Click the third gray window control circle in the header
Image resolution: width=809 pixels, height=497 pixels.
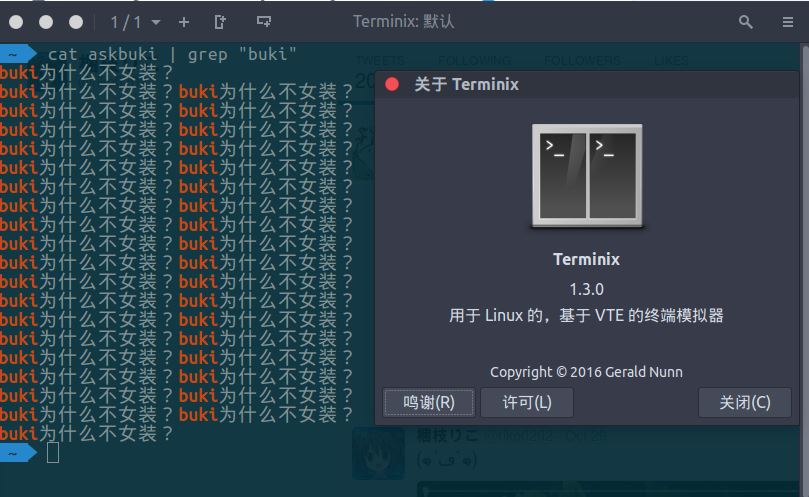click(x=76, y=22)
